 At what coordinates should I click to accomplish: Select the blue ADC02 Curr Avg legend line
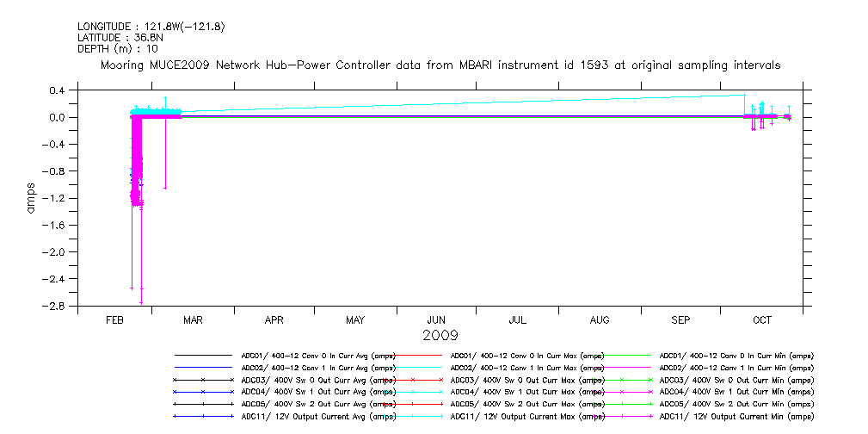203,367
